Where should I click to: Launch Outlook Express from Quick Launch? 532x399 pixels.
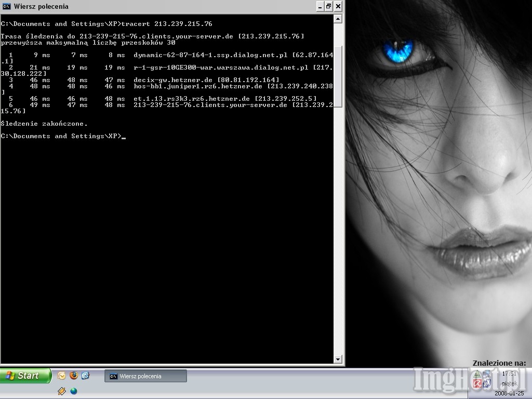coord(61,376)
